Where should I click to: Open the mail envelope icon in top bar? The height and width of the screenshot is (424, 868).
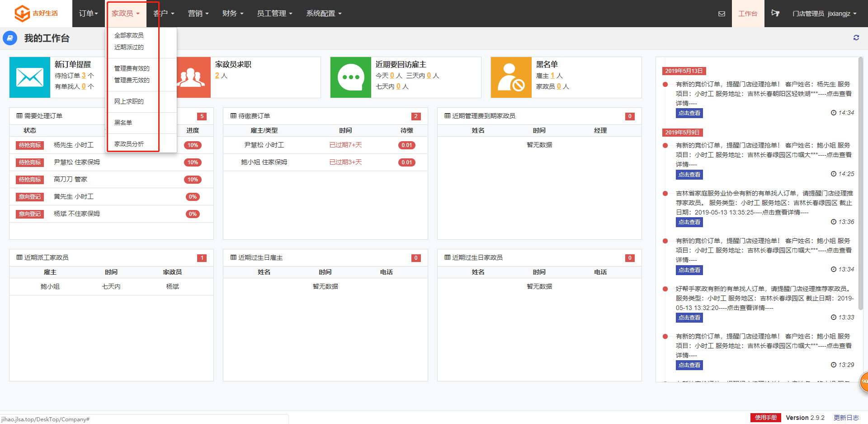pos(722,14)
